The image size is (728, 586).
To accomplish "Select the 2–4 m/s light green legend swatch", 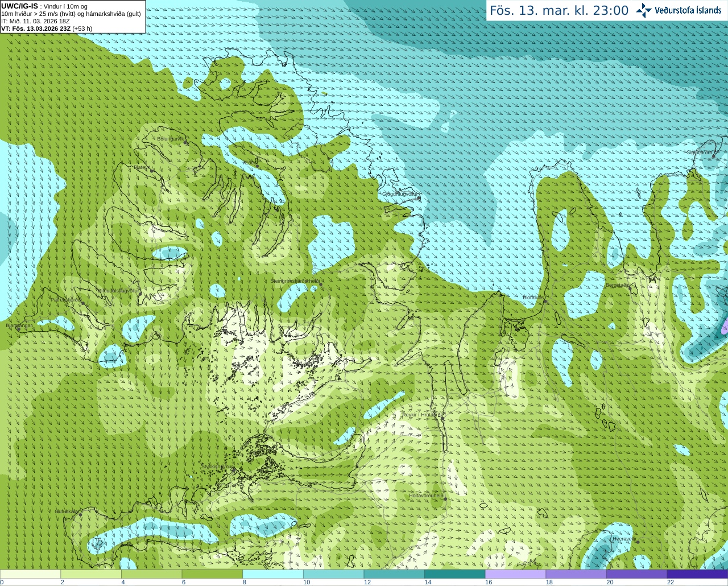I will 91,574.
